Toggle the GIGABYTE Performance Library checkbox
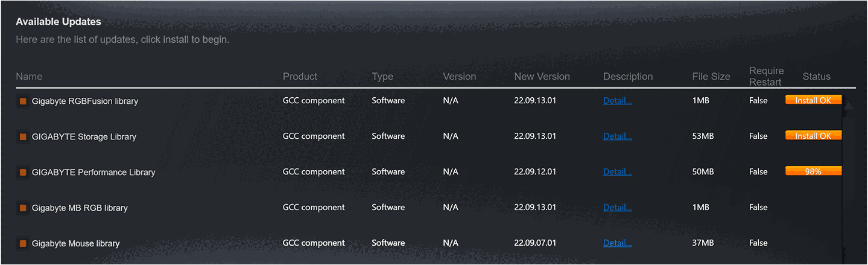 pos(23,173)
